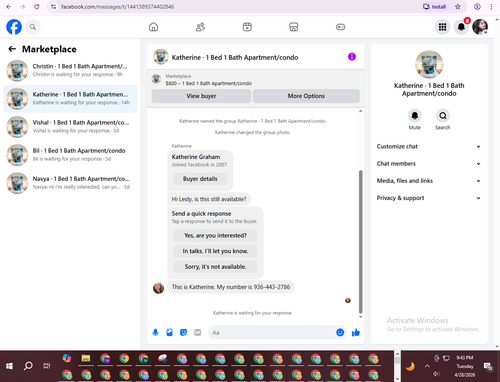This screenshot has width=500, height=382.
Task: Open the Bil apartment conversation
Action: click(70, 155)
